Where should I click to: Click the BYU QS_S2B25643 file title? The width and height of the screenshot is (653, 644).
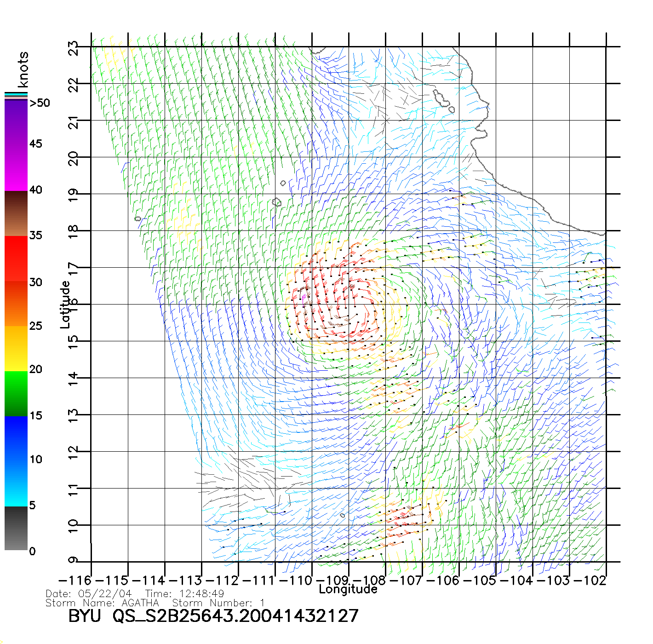click(x=213, y=616)
